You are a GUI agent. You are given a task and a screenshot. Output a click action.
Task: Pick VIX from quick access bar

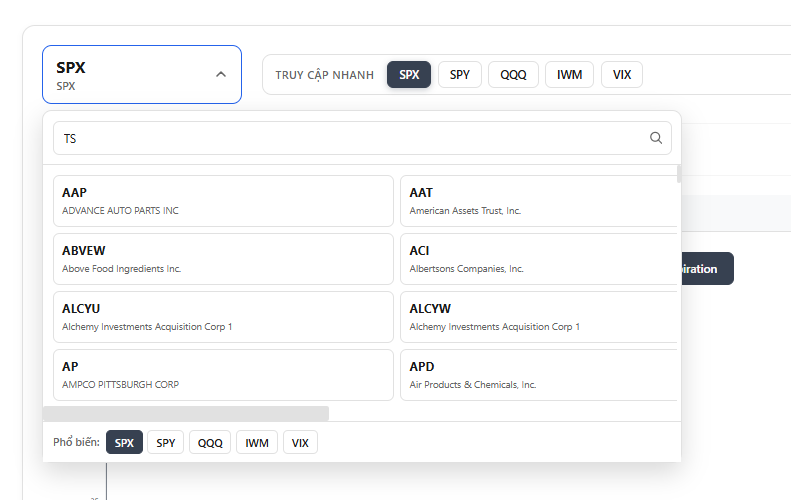pos(622,75)
